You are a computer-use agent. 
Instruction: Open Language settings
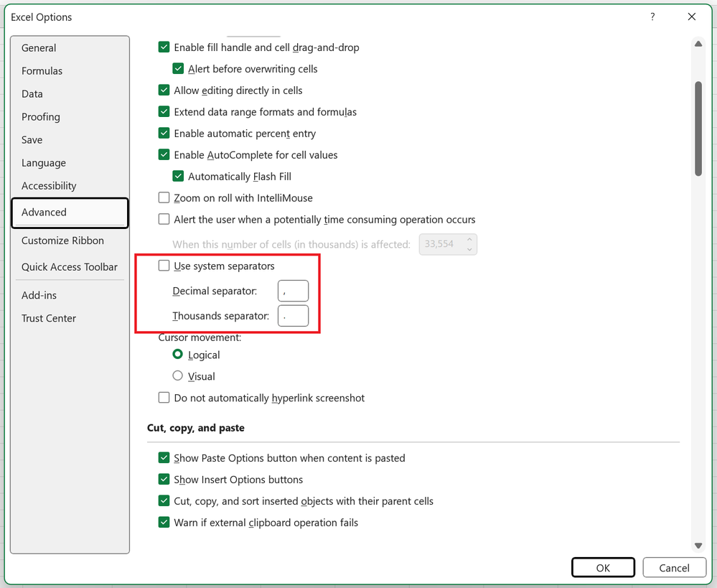70,163
